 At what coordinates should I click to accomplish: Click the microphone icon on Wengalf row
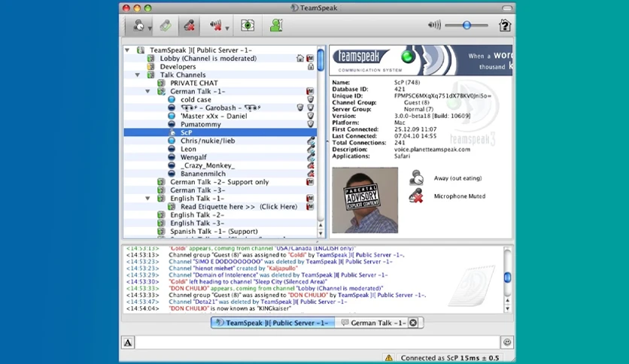pyautogui.click(x=311, y=157)
